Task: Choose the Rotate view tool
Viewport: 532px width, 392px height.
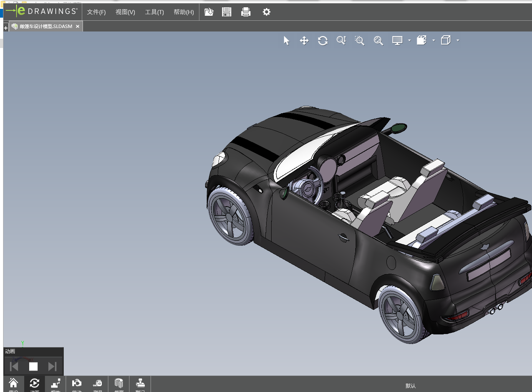Action: (323, 41)
